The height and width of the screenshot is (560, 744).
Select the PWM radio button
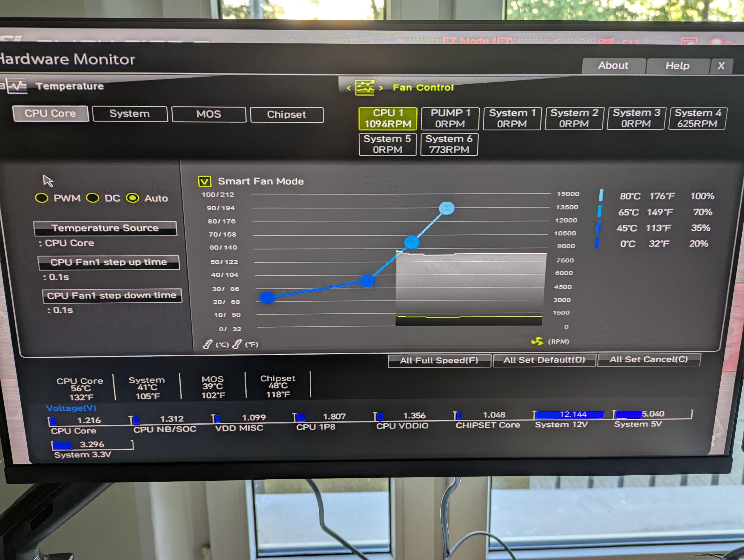click(x=42, y=198)
